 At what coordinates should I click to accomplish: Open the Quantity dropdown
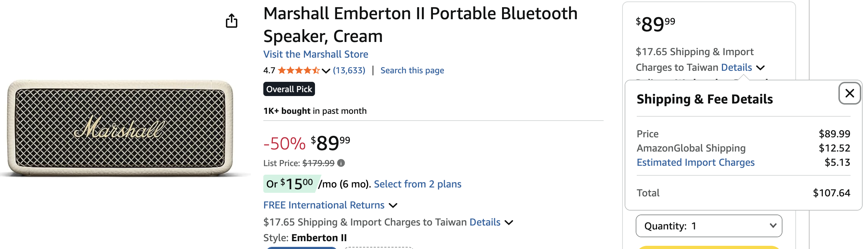point(708,226)
